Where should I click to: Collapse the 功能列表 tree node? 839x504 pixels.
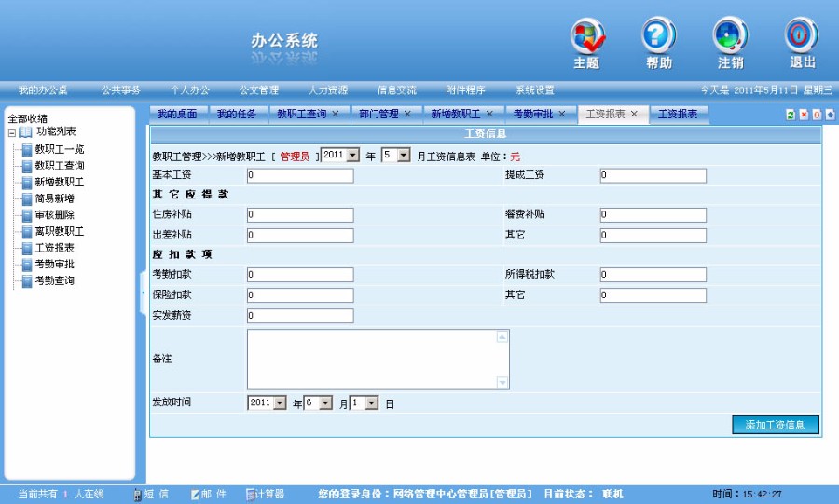click(x=12, y=133)
